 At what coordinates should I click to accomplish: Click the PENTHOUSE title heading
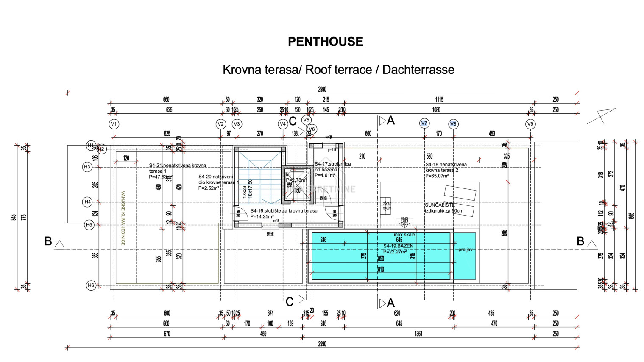click(325, 42)
